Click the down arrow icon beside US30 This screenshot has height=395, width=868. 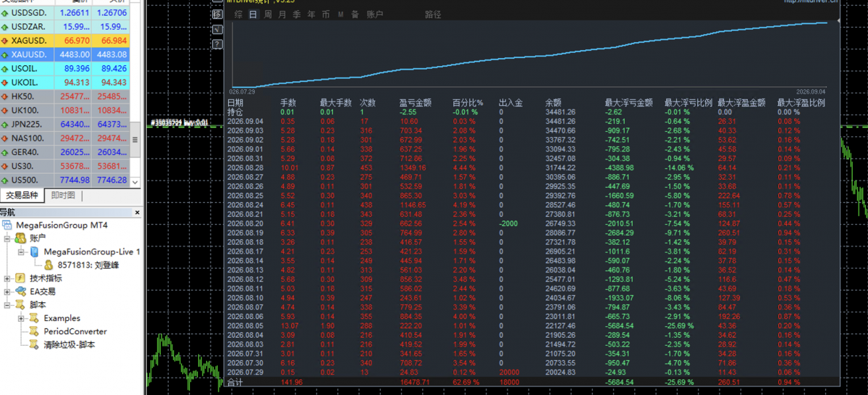tap(5, 166)
